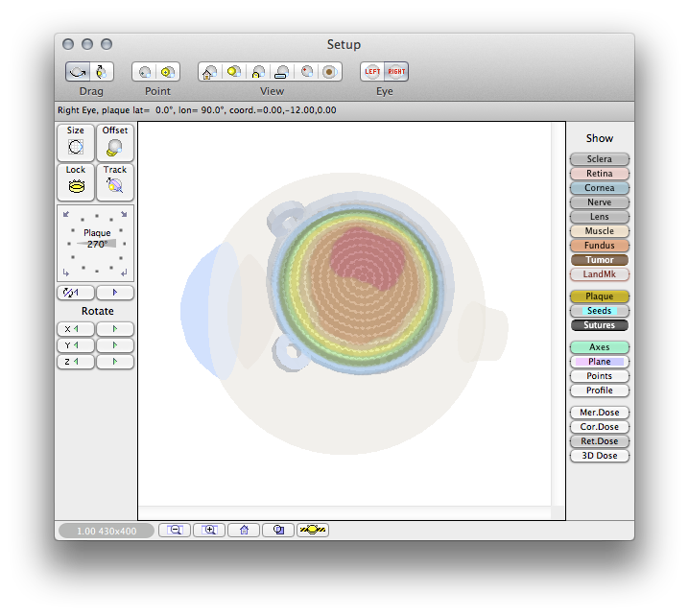This screenshot has width=689, height=616.
Task: Toggle the Seeds display
Action: click(600, 311)
